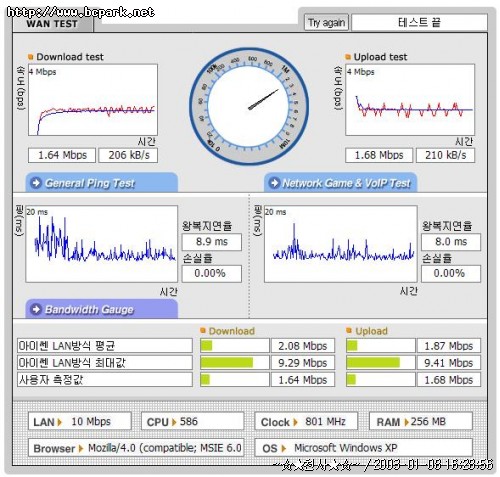
Task: Click the 0.00% loss under 8.9 ms
Action: (x=212, y=274)
